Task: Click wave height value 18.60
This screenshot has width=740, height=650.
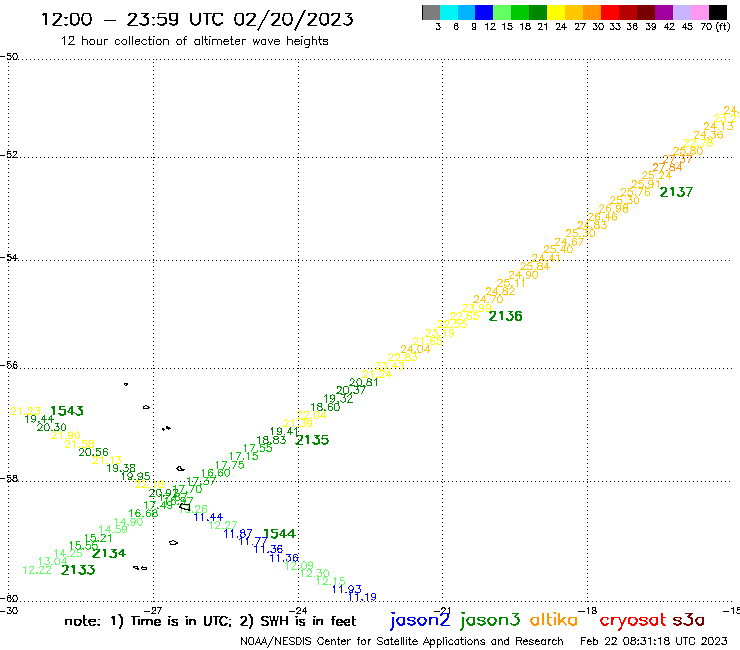Action: point(325,407)
